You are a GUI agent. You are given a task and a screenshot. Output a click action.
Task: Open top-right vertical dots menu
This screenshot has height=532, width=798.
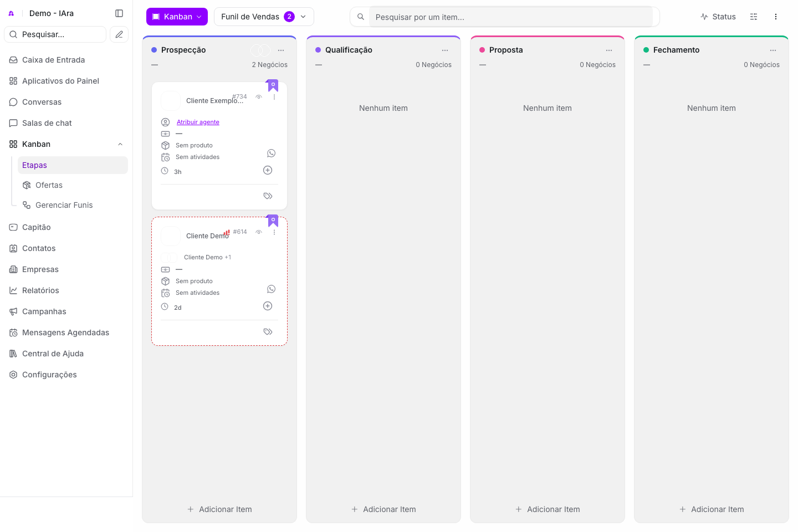(776, 17)
